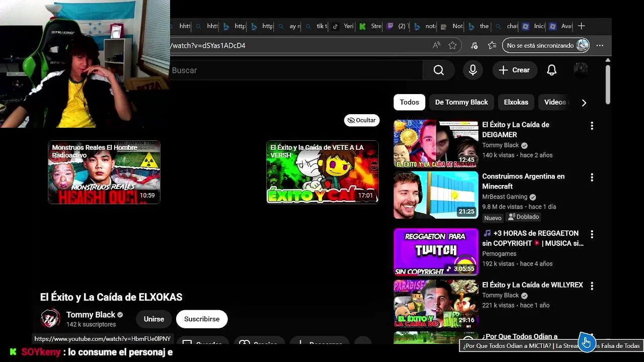Click the read aloud icon in address bar

[x=436, y=45]
